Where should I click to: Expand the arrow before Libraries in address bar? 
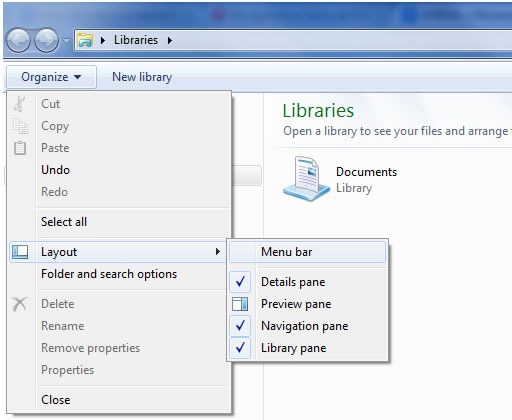103,41
